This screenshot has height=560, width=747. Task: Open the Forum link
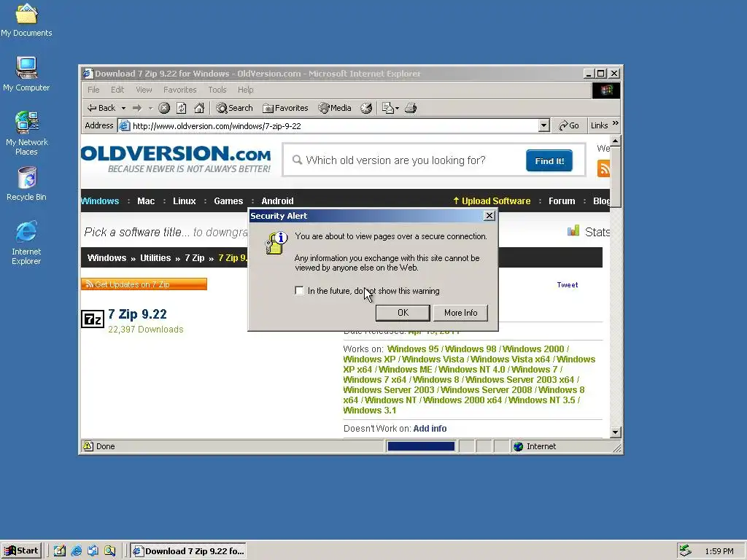click(x=562, y=201)
